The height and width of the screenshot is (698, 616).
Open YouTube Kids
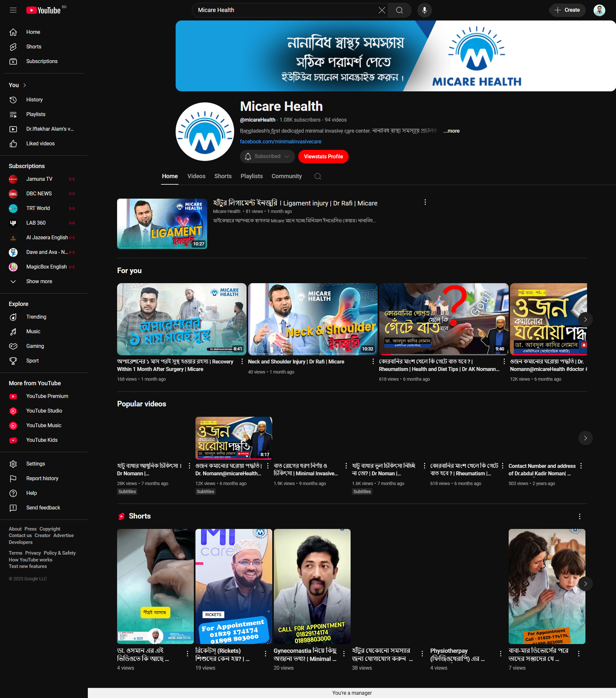point(44,441)
